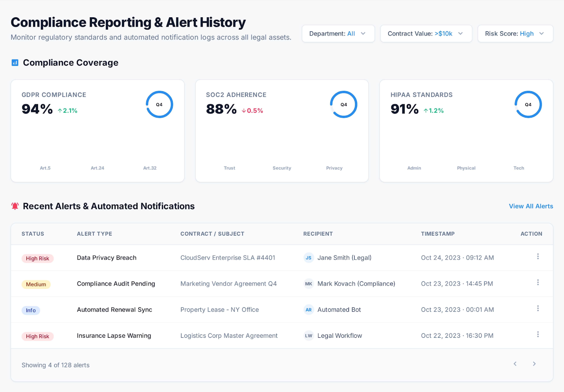Go to next page of alerts
This screenshot has height=392, width=564.
point(534,364)
